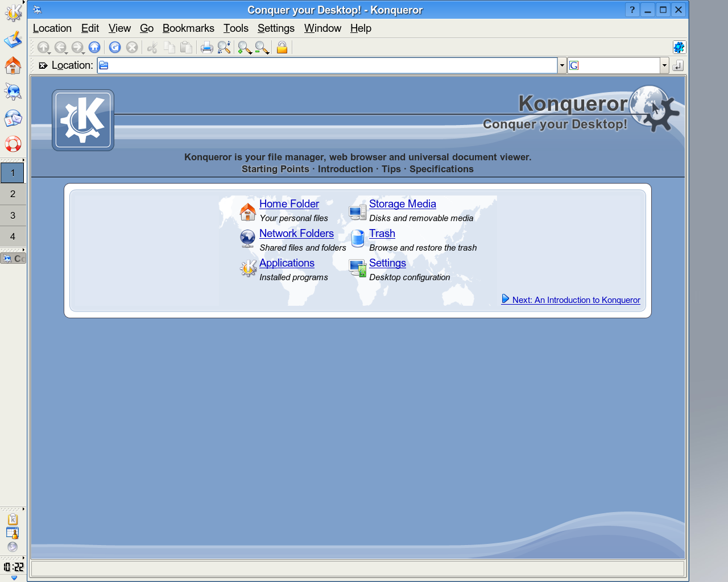This screenshot has height=582, width=728.
Task: Go to Next: An Introduction to Konqueror
Action: pos(571,300)
